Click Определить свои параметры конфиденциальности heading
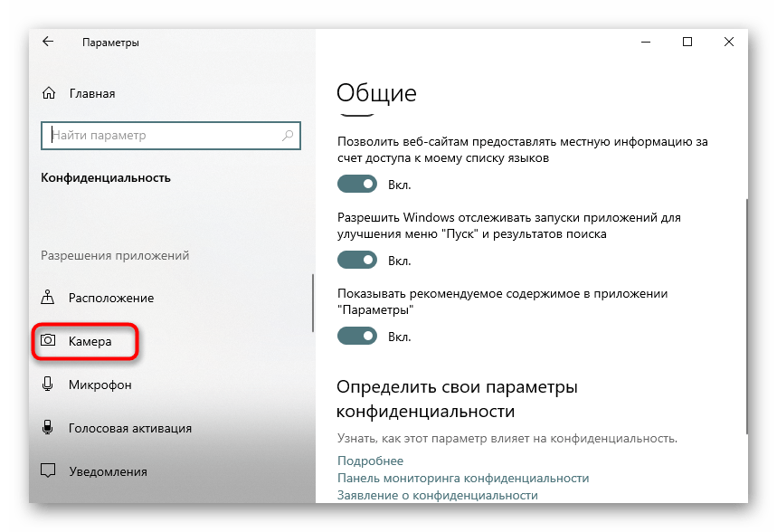 click(457, 399)
